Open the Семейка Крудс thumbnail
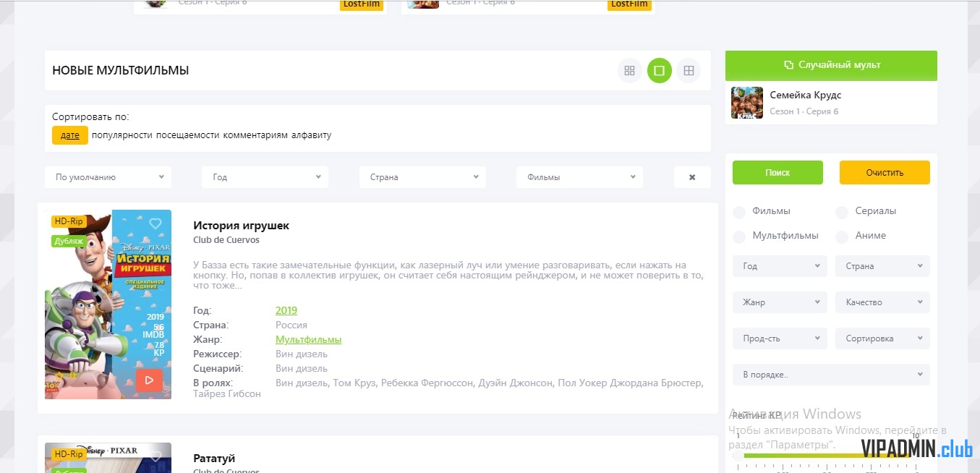This screenshot has width=980, height=473. point(747,103)
